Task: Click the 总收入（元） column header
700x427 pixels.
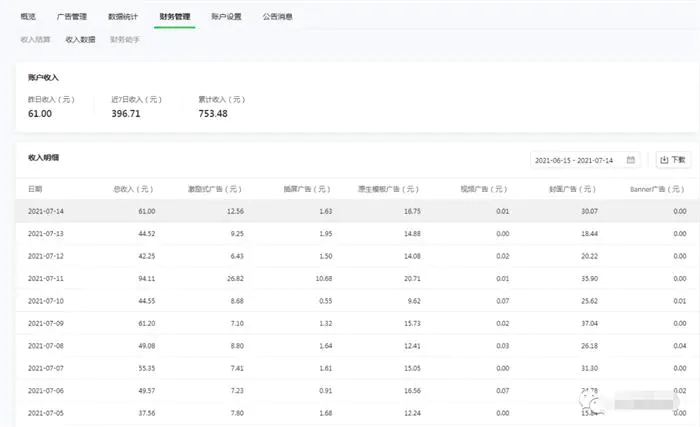Action: point(132,189)
